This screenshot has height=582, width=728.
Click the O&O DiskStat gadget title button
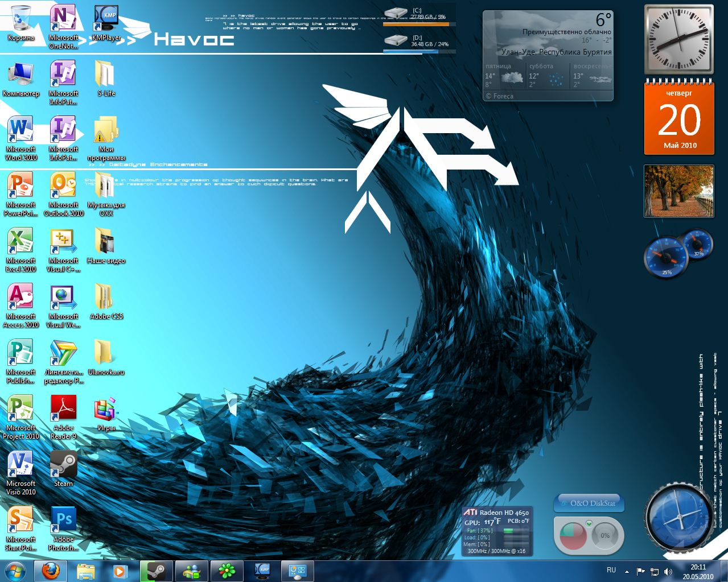pos(589,503)
